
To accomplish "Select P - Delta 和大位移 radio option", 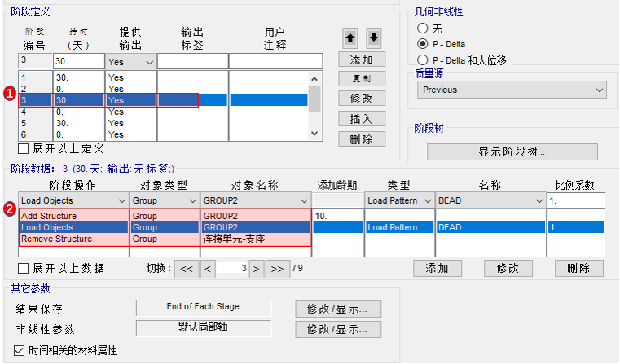I will (x=422, y=59).
